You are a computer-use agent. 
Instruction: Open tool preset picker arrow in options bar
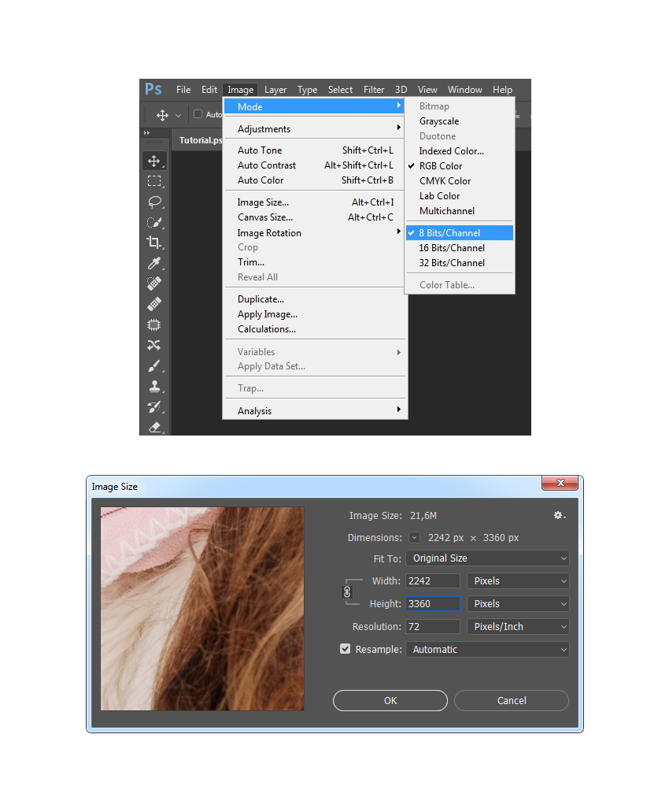[x=178, y=116]
